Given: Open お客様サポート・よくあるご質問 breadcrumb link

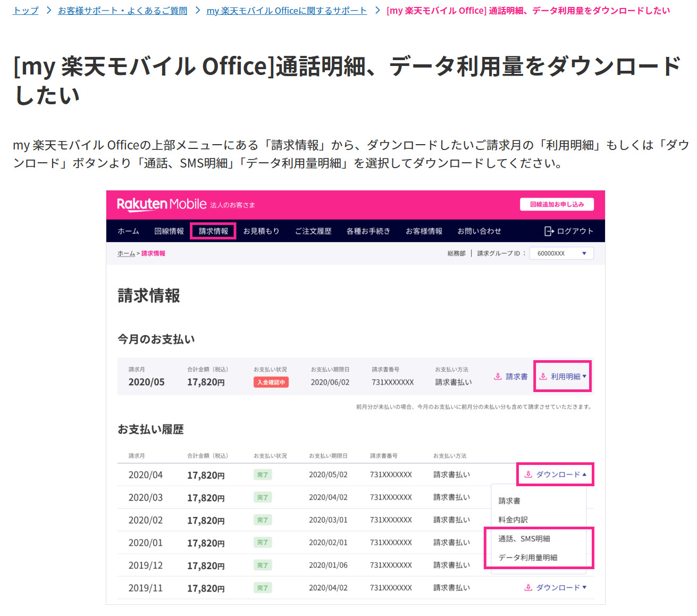Looking at the screenshot, I should coord(122,11).
